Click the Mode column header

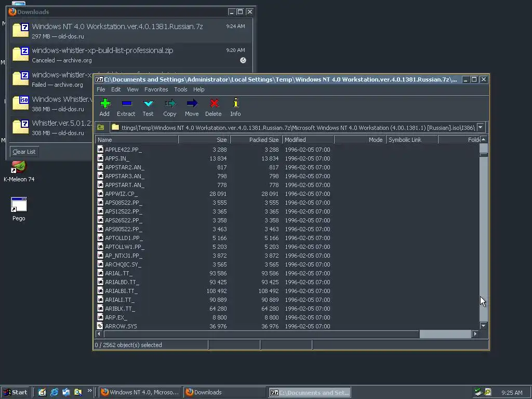tap(360, 140)
